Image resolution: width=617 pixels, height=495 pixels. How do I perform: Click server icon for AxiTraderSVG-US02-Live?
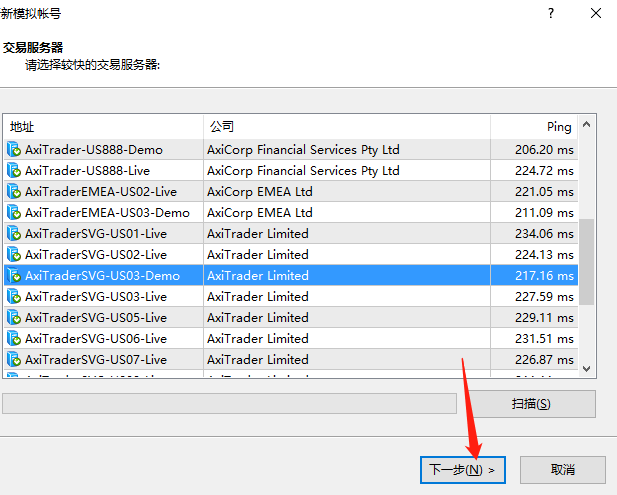pos(14,255)
